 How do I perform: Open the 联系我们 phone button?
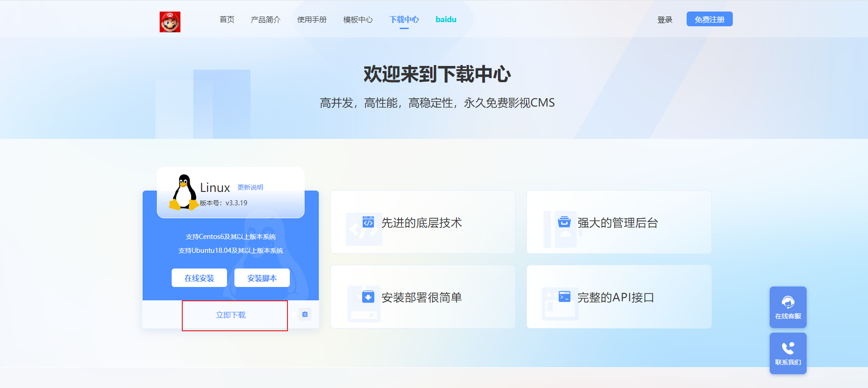point(788,353)
